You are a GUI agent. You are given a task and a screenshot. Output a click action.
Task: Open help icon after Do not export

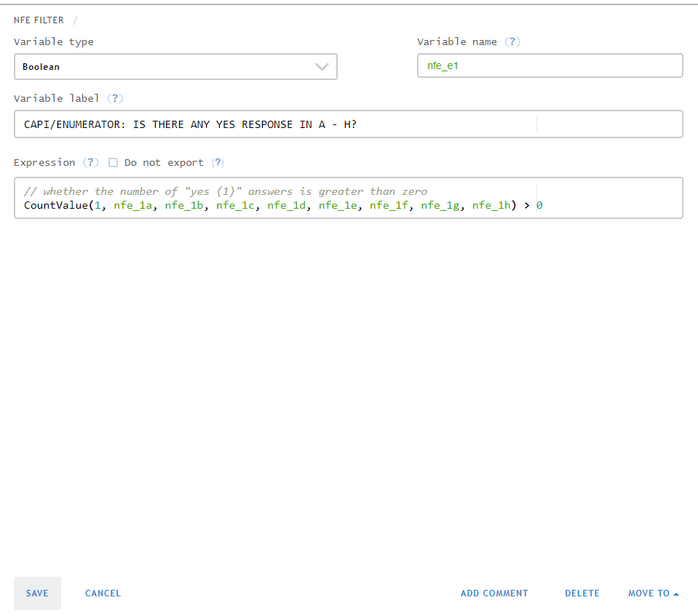click(x=218, y=163)
